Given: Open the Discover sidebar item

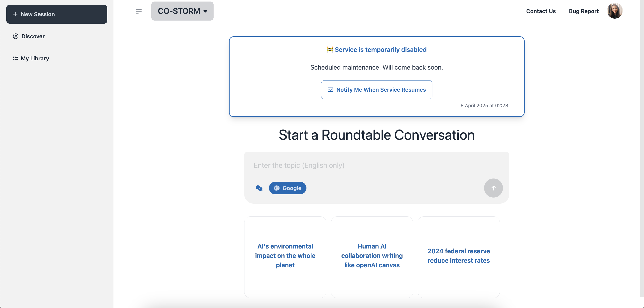Looking at the screenshot, I should 33,36.
